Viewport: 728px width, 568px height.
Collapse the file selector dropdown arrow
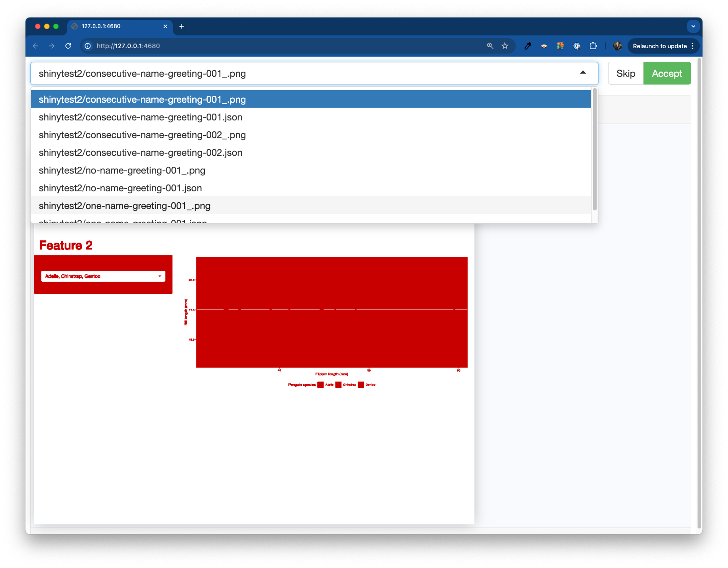pyautogui.click(x=583, y=73)
